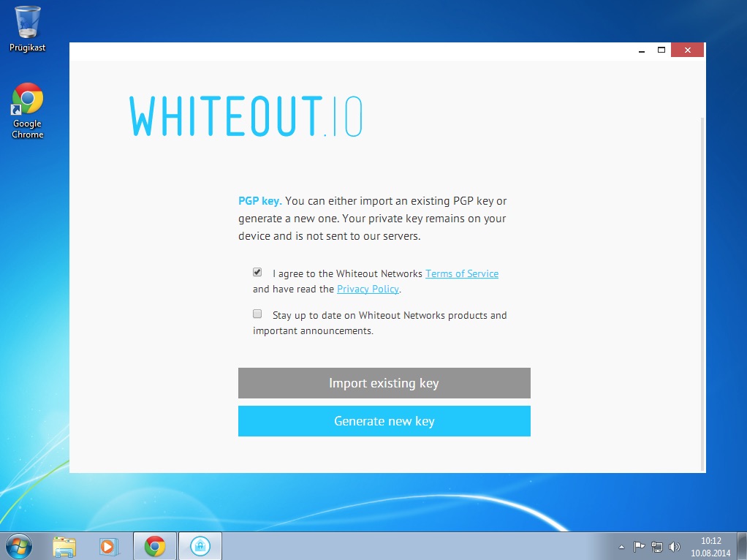The width and height of the screenshot is (747, 560).
Task: Enable the stay up to date checkbox
Action: [257, 314]
